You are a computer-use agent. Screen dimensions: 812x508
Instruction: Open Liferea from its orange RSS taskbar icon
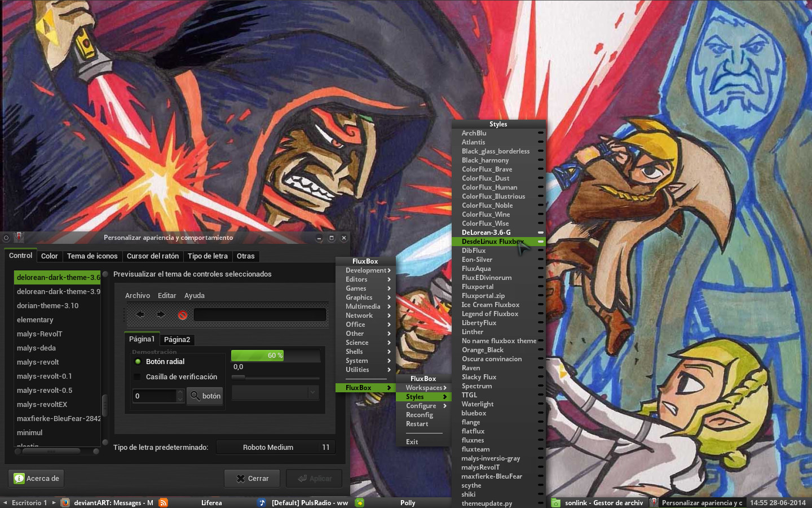tap(163, 502)
